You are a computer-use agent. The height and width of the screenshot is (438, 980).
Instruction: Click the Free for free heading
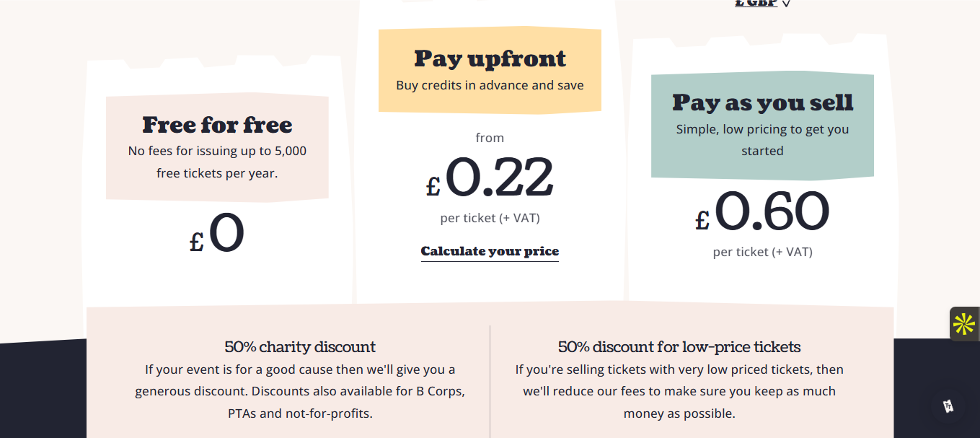(x=217, y=125)
